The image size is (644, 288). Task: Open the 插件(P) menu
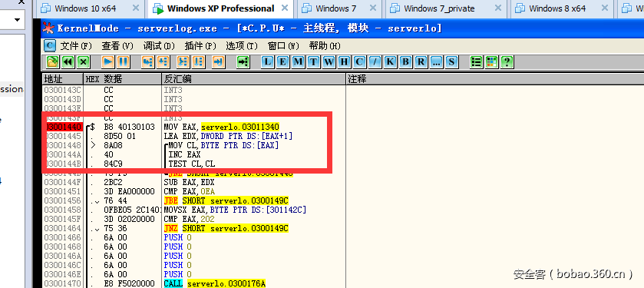200,45
